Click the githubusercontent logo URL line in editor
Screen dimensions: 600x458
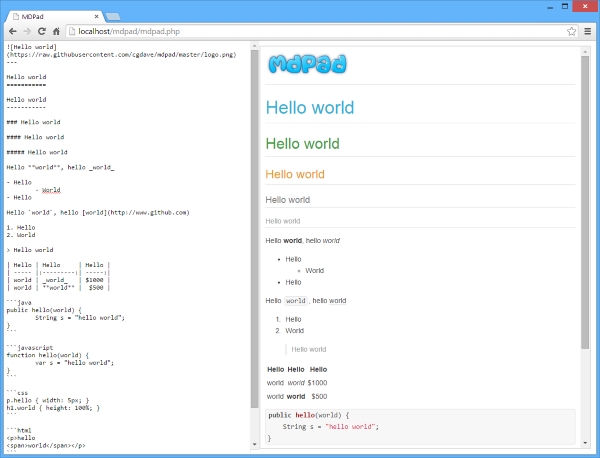coord(122,55)
